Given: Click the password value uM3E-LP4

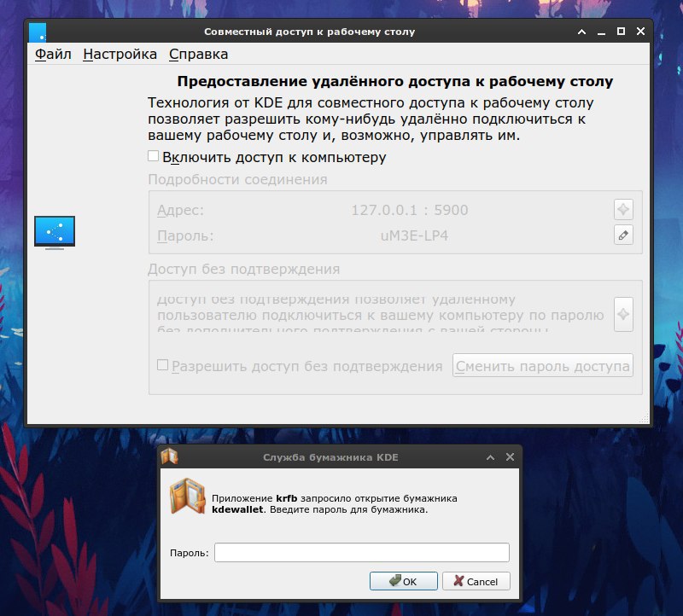Looking at the screenshot, I should coord(414,236).
